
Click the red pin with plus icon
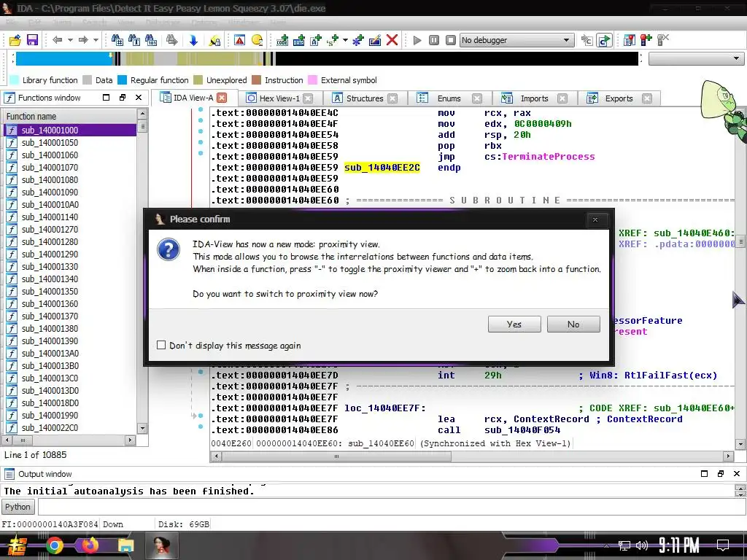[x=646, y=40]
